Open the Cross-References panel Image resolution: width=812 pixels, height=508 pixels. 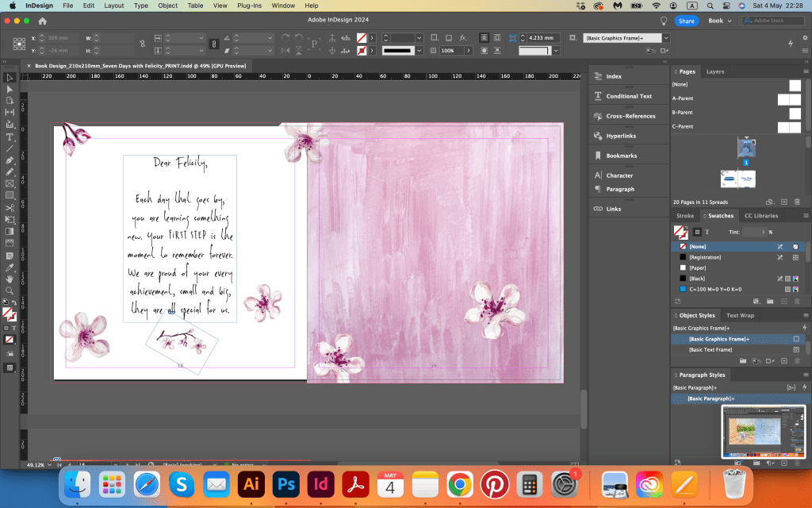[630, 116]
